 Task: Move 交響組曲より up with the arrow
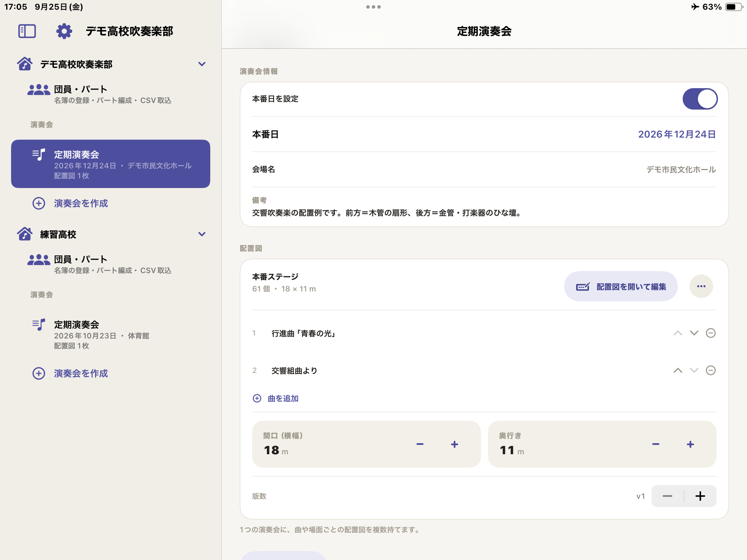678,371
